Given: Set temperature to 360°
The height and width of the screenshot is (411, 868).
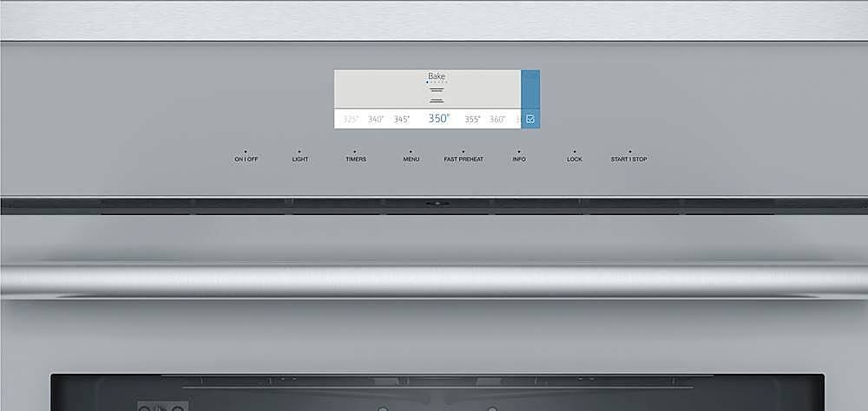Looking at the screenshot, I should [x=497, y=119].
